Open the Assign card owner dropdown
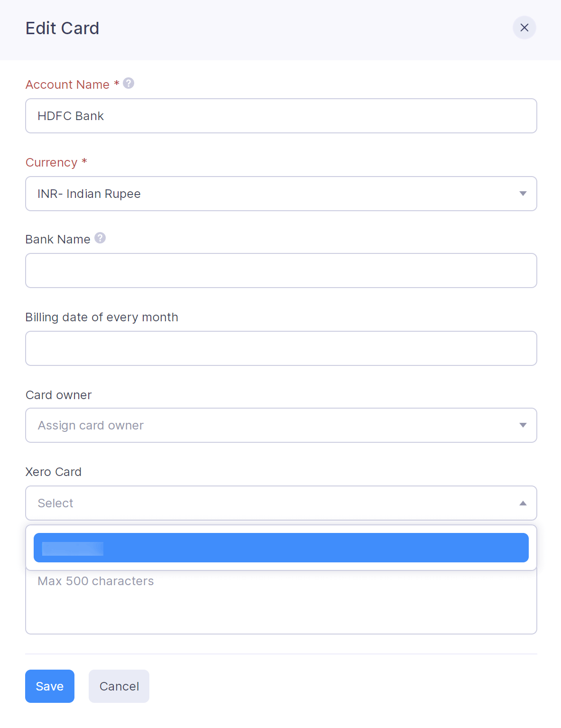This screenshot has width=561, height=728. [x=281, y=425]
